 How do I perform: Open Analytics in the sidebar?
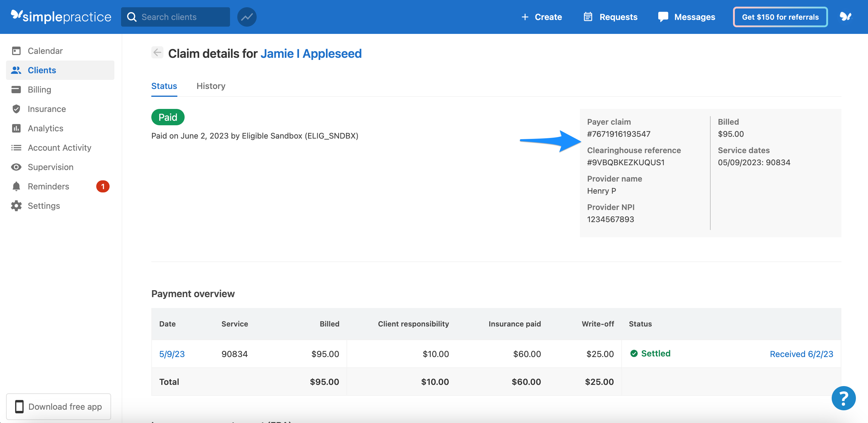[x=60, y=128]
